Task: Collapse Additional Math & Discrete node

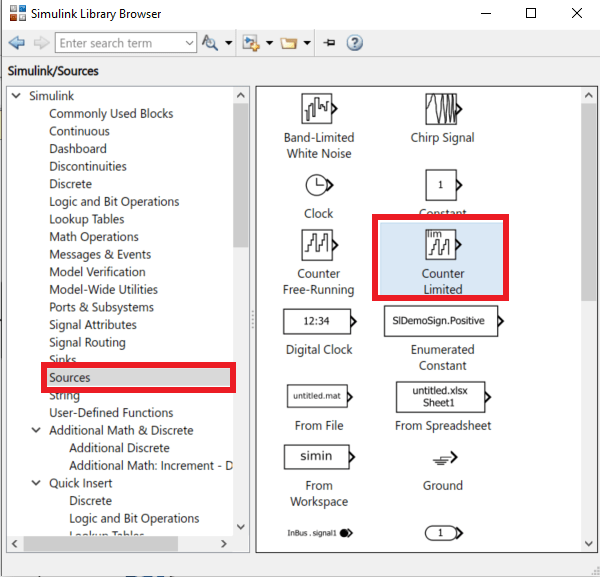Action: [x=36, y=430]
